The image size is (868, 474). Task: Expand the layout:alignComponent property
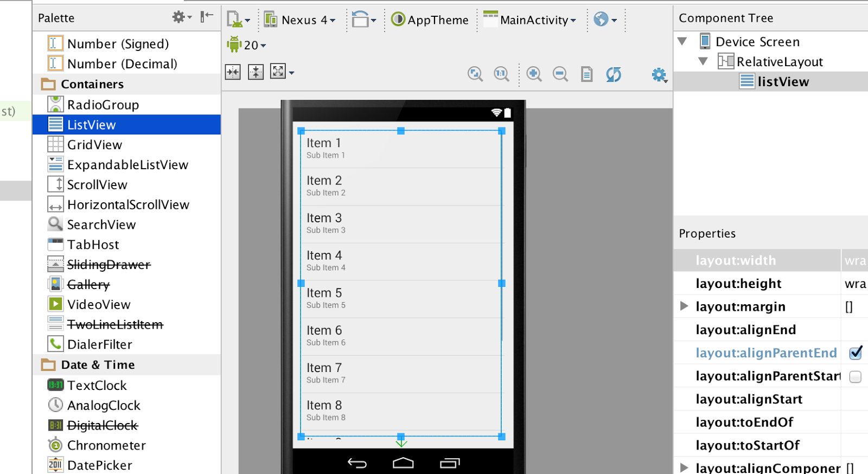684,467
